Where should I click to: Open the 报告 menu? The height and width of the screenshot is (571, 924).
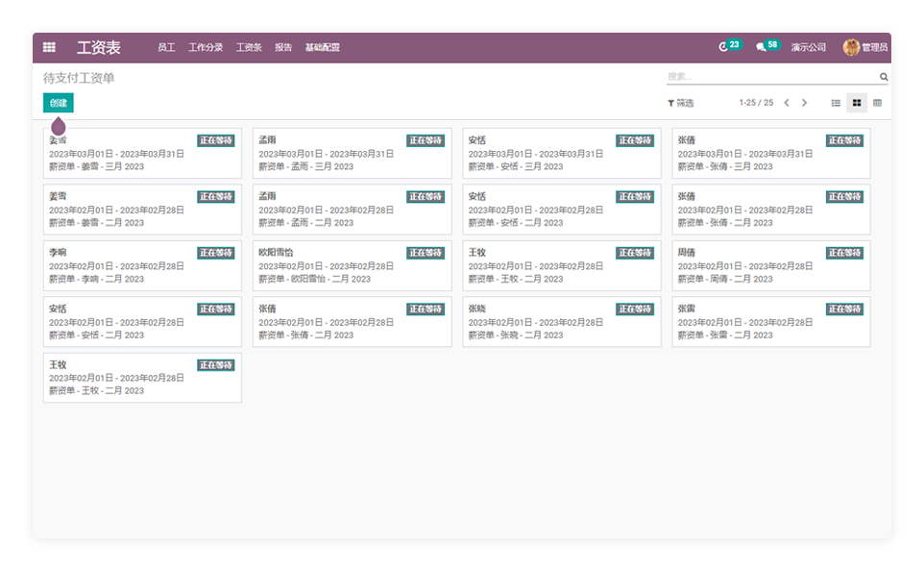(283, 47)
